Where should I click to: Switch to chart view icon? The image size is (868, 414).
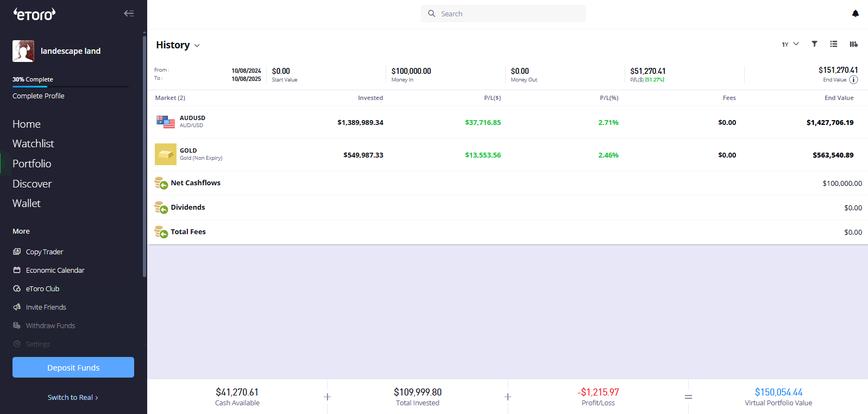(853, 44)
